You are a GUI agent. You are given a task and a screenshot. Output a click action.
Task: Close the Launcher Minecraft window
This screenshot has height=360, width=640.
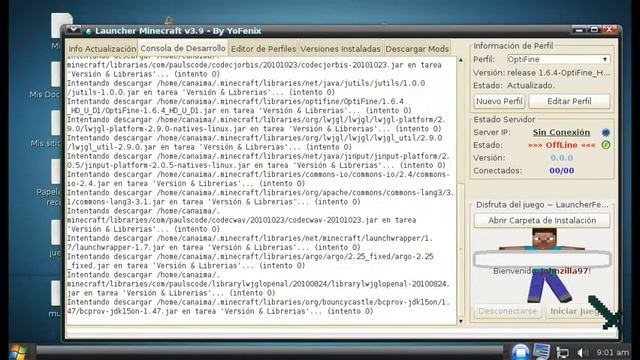[609, 30]
